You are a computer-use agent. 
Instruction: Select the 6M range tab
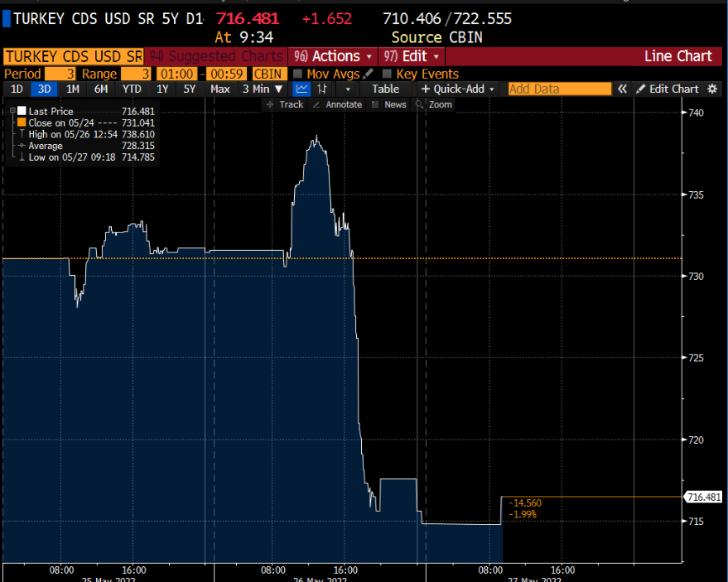(x=101, y=89)
